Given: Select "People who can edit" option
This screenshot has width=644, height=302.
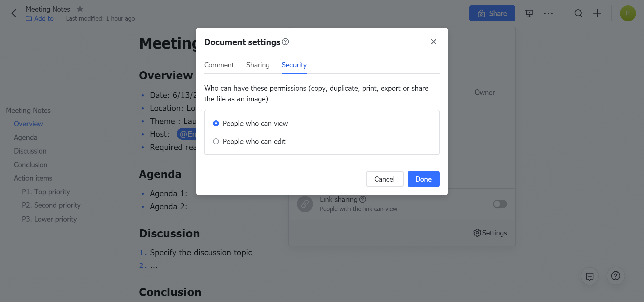Looking at the screenshot, I should point(216,142).
